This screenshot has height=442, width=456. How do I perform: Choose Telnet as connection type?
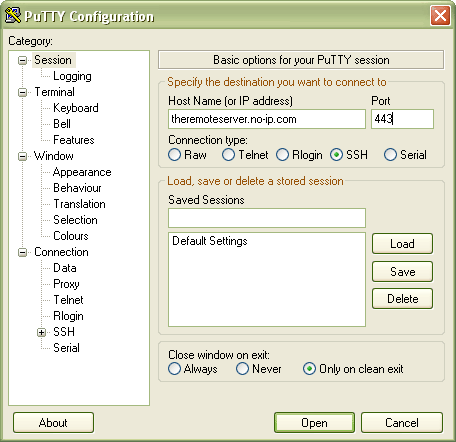(x=228, y=155)
